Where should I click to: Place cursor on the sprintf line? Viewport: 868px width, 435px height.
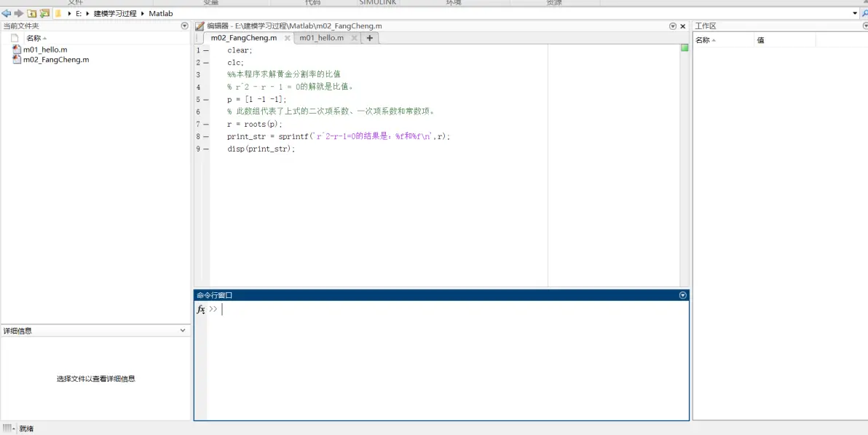point(339,136)
